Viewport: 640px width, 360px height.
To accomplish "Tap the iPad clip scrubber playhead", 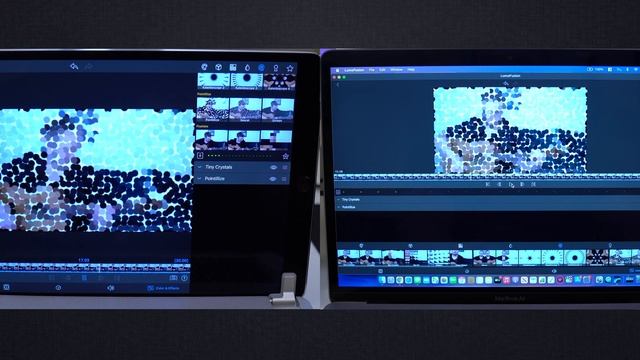I will [99, 268].
